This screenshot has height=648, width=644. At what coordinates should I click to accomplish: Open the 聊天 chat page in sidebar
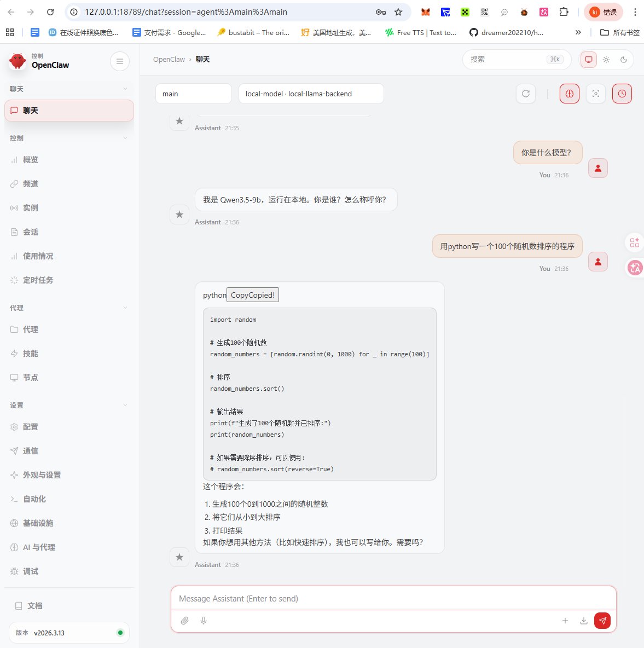(69, 111)
